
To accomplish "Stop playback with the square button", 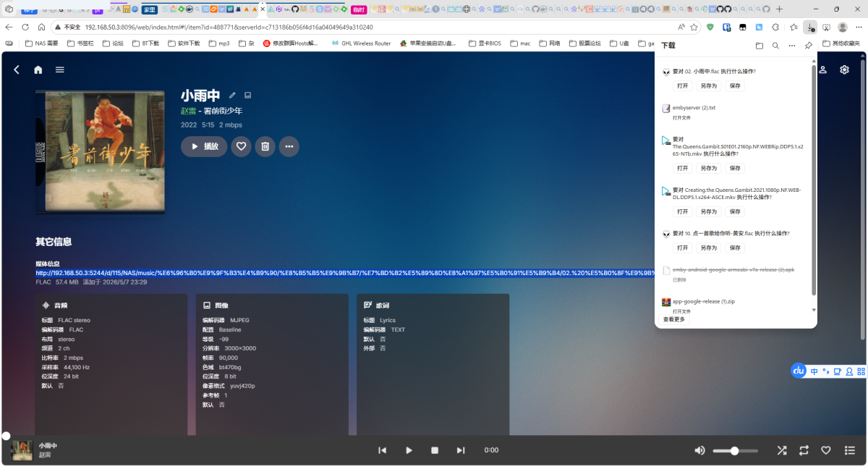I will point(435,450).
